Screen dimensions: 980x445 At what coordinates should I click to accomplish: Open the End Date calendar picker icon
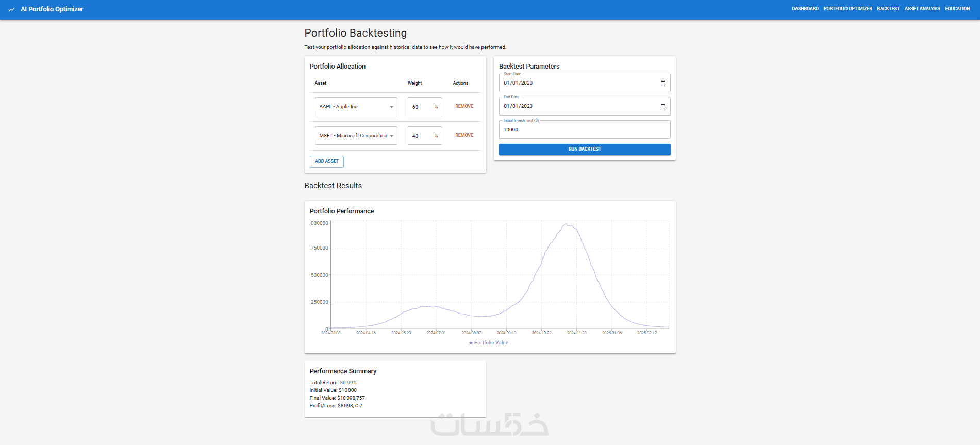(663, 106)
